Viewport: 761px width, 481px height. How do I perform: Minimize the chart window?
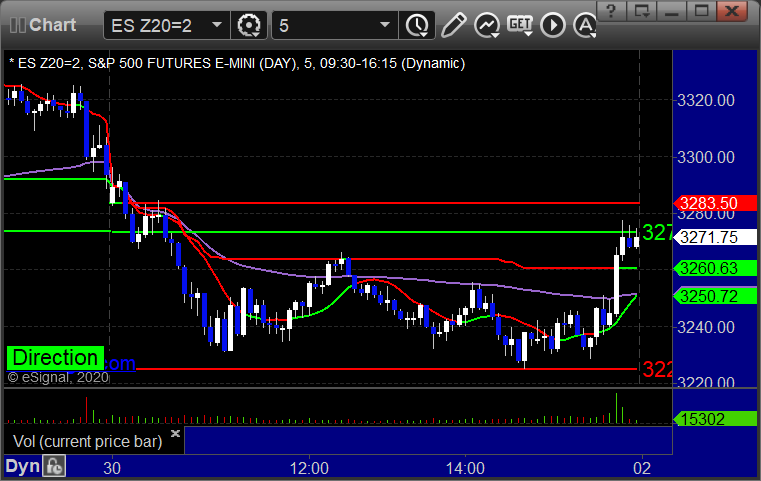coord(672,11)
